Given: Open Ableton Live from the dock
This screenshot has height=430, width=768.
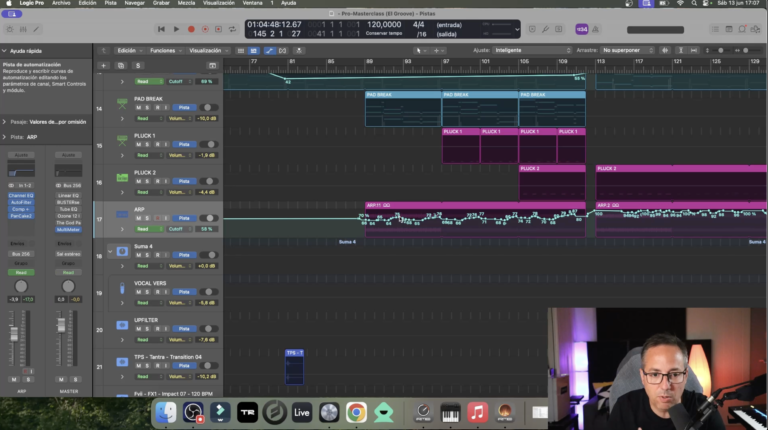Looking at the screenshot, I should click(x=301, y=412).
